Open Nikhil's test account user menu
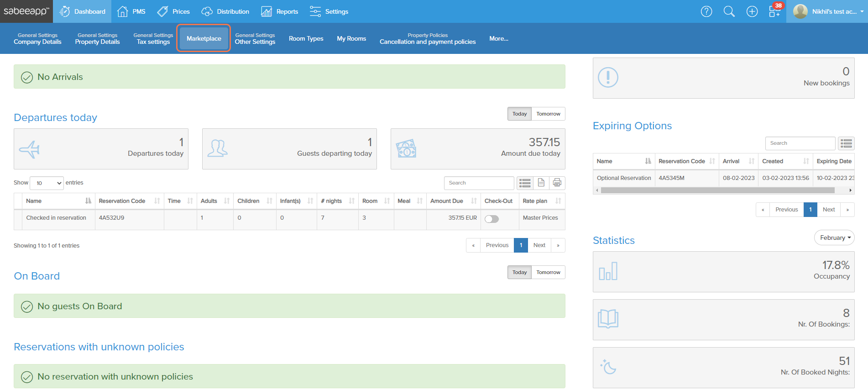This screenshot has height=391, width=868. [x=828, y=11]
